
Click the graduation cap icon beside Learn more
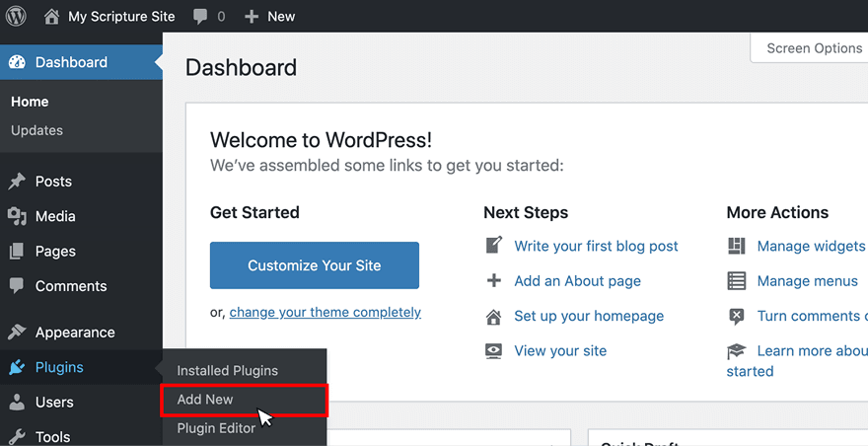tap(736, 351)
